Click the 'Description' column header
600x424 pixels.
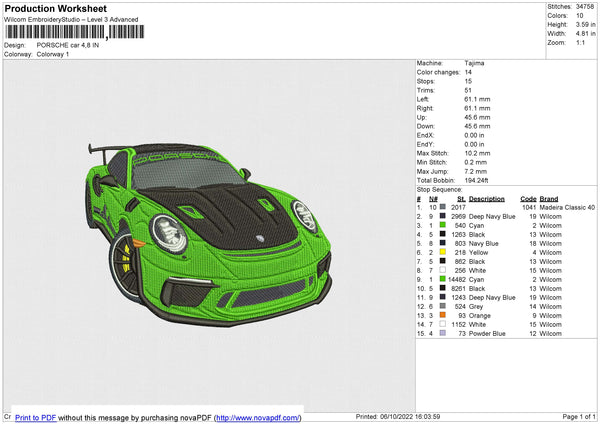point(487,199)
